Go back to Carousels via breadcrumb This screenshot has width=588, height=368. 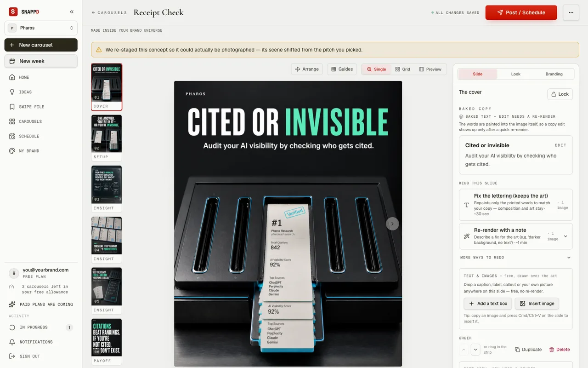(109, 13)
